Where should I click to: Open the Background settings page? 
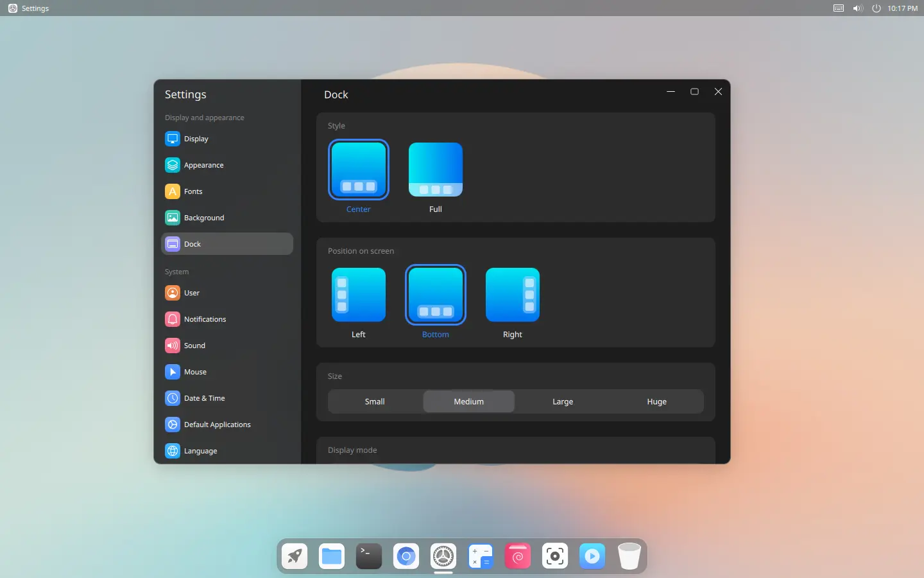(203, 218)
